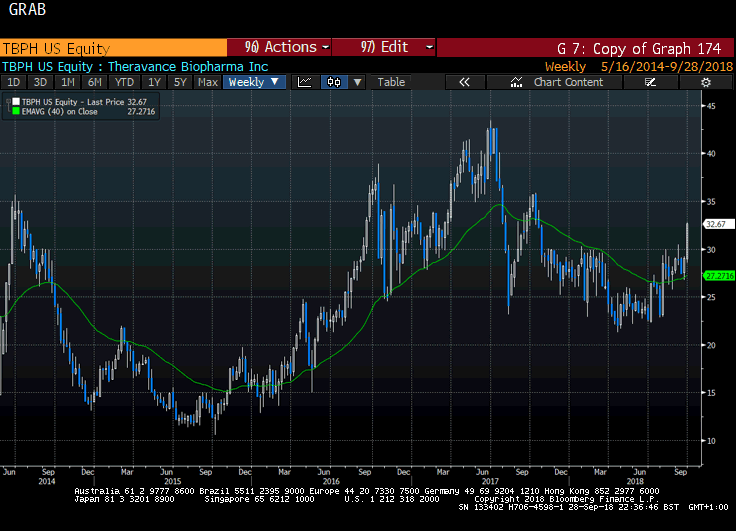Click the 32.67 last price tag
The image size is (736, 531).
[x=714, y=224]
